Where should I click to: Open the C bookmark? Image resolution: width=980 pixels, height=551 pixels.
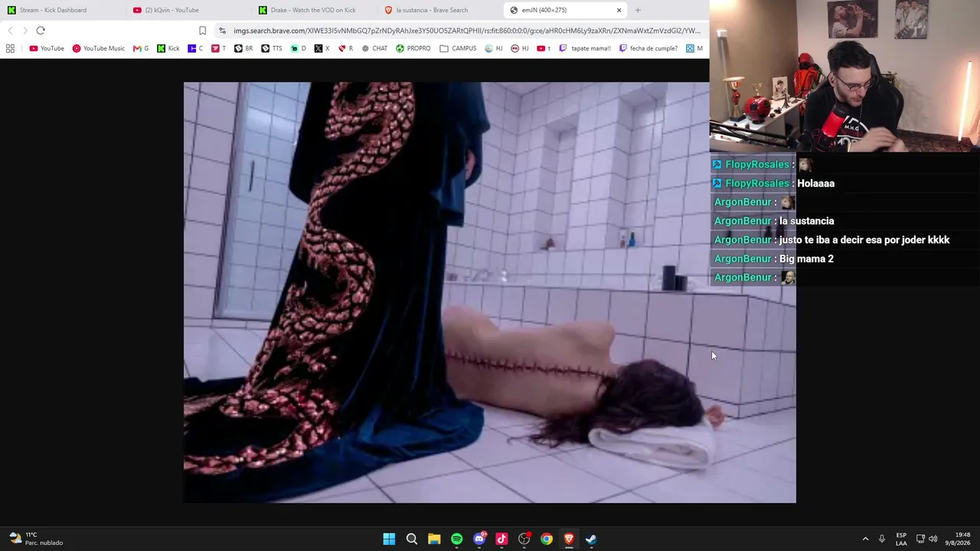[x=196, y=48]
